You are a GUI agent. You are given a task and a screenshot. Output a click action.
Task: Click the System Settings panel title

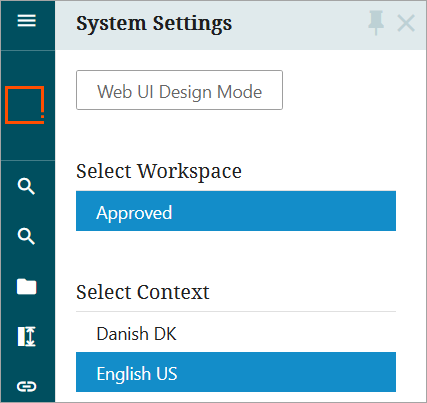tap(154, 24)
